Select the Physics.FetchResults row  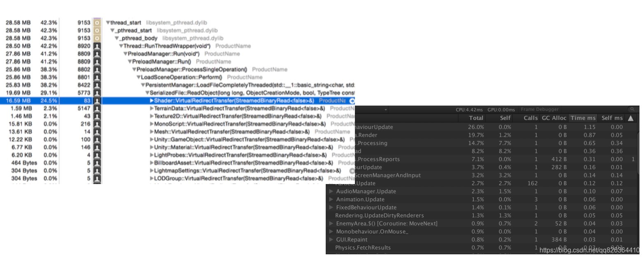click(481, 247)
